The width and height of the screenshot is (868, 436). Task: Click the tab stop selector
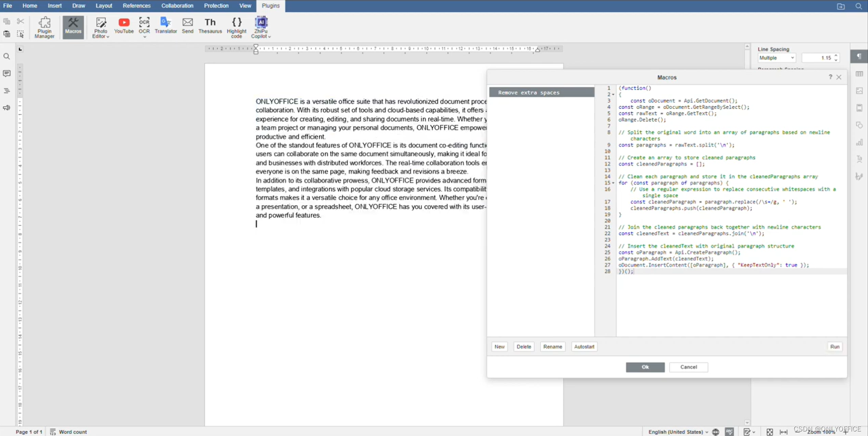(20, 49)
